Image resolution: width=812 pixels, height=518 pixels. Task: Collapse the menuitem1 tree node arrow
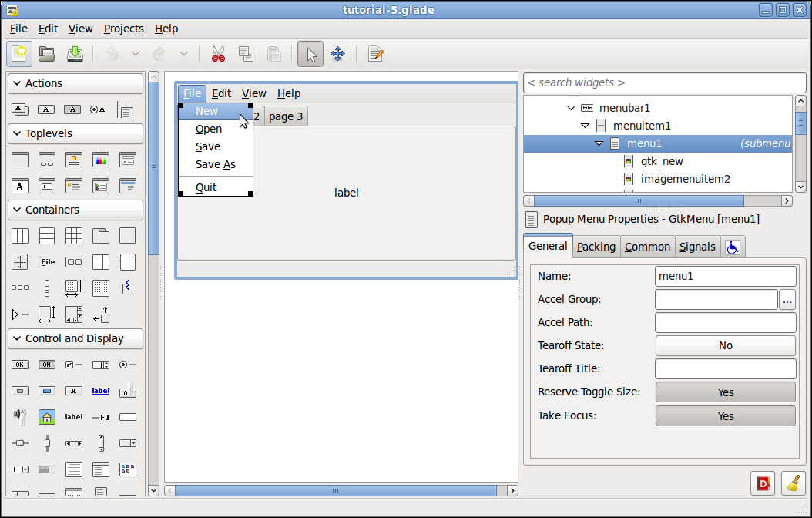pyautogui.click(x=586, y=126)
